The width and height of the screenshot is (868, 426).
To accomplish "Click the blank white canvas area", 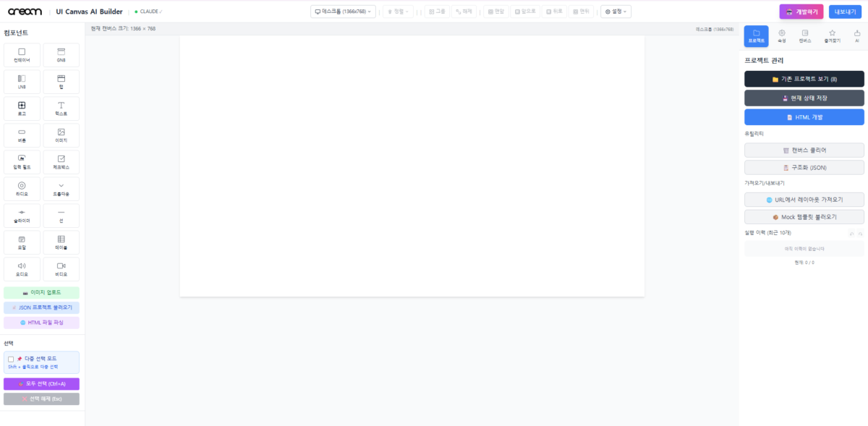I will pos(412,166).
